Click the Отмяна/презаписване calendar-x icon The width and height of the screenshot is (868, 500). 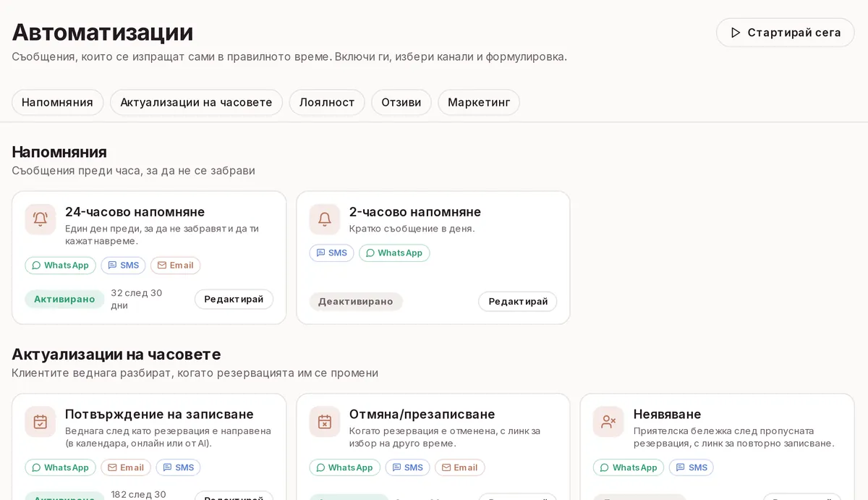tap(325, 422)
